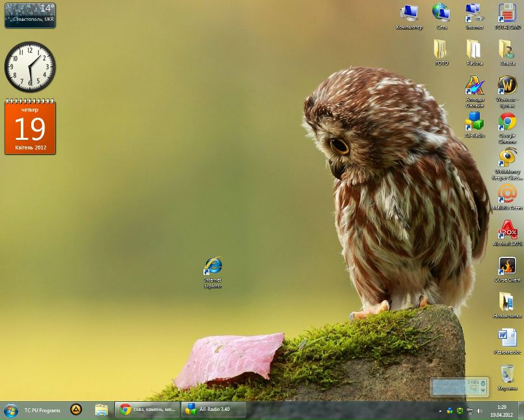Open the Резюме.doc Word document

[507, 338]
